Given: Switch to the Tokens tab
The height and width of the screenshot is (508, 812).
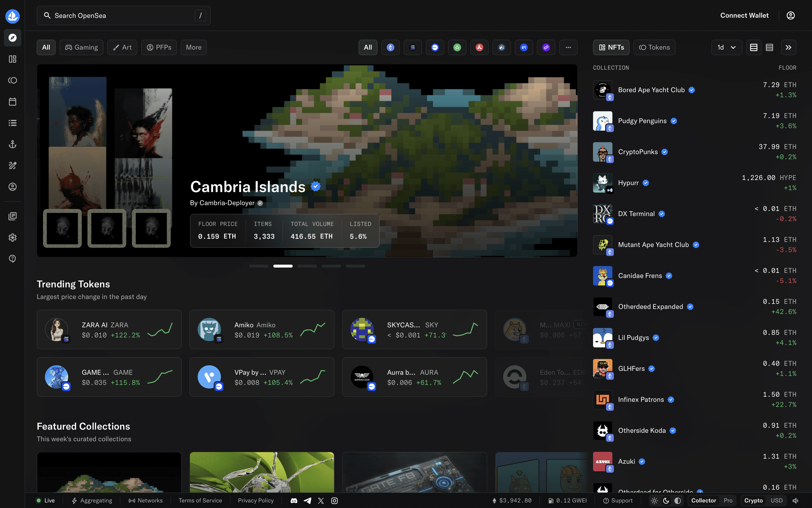Looking at the screenshot, I should (654, 47).
